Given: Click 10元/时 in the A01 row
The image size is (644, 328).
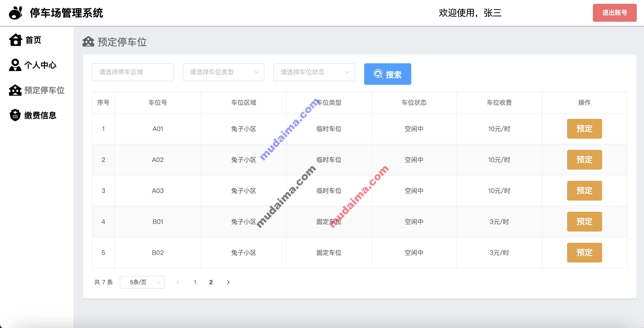Looking at the screenshot, I should (499, 129).
